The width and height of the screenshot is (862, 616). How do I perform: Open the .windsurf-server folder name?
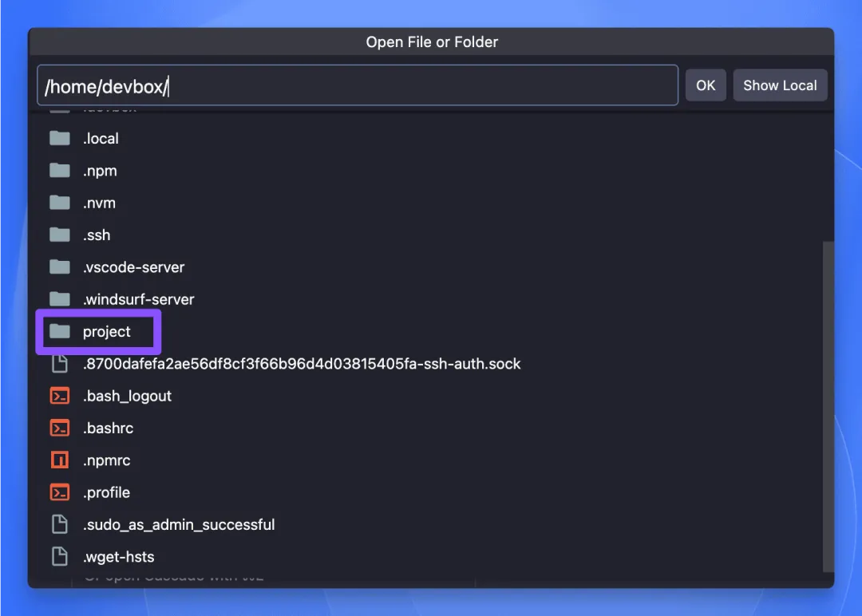[139, 299]
